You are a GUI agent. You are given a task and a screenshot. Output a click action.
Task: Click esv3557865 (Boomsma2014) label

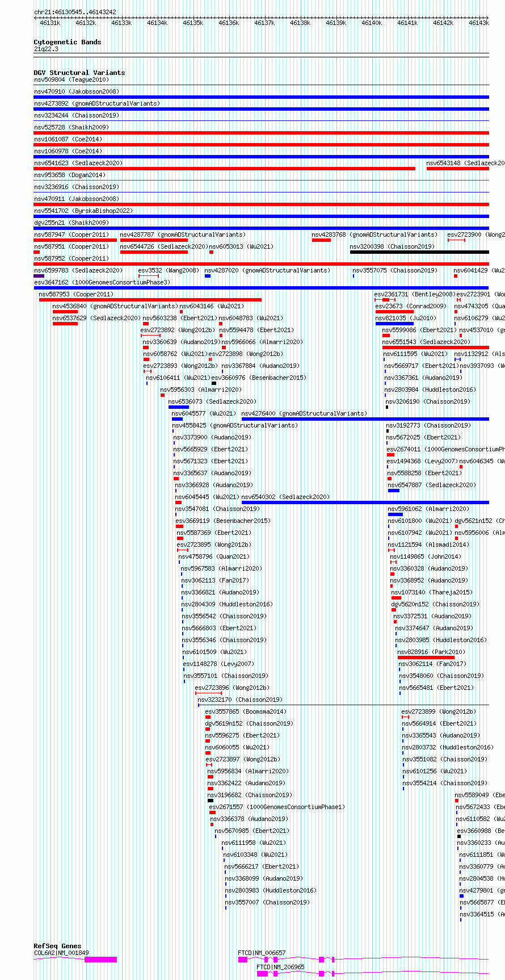246,711
